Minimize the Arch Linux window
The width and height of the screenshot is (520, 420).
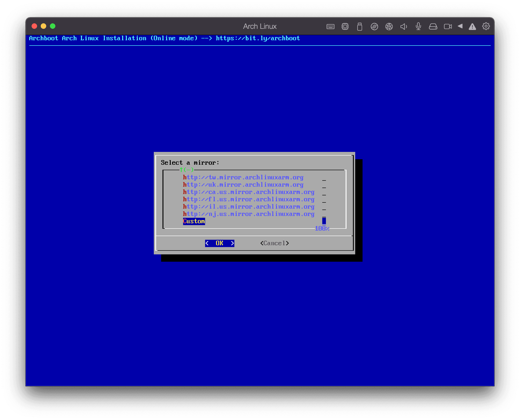tap(43, 26)
